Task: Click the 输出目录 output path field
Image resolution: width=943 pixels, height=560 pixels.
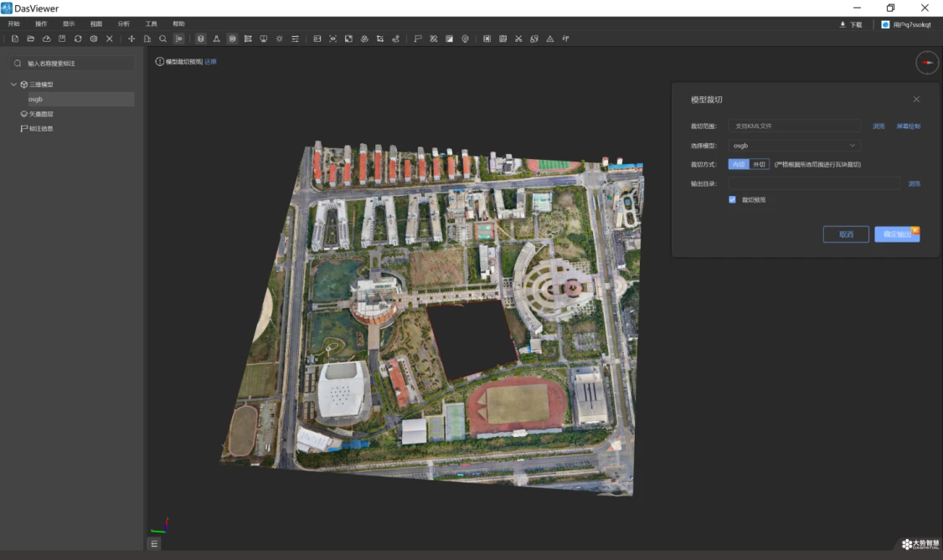Action: pyautogui.click(x=814, y=183)
